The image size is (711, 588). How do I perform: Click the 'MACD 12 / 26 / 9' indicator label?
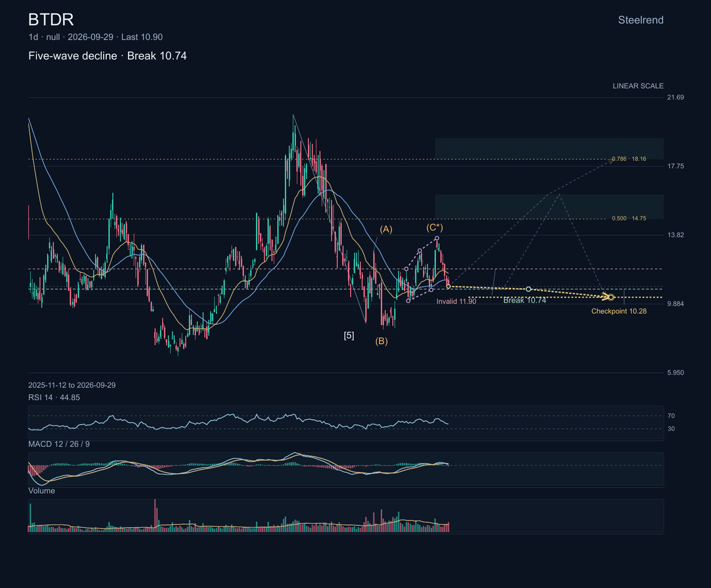(59, 444)
